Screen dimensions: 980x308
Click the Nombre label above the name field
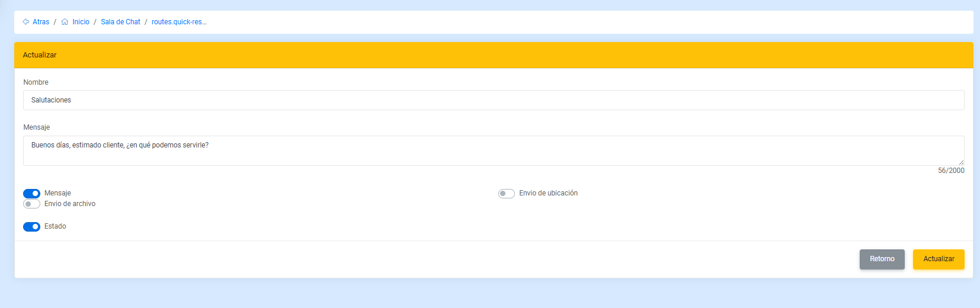pyautogui.click(x=36, y=82)
